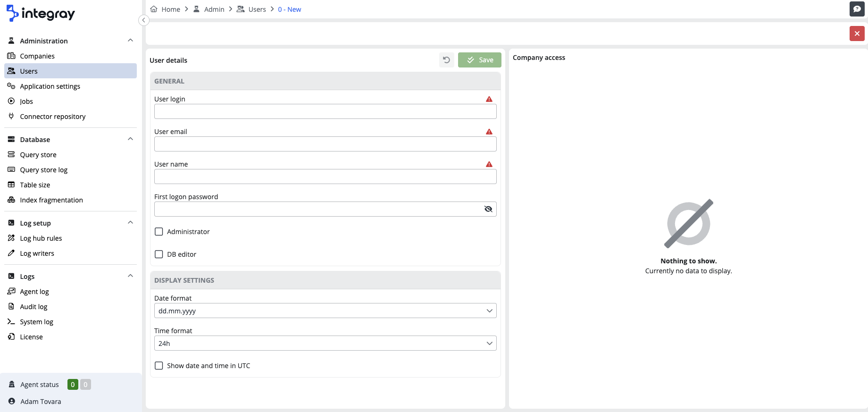Click the User login warning triangle icon

[x=489, y=99]
